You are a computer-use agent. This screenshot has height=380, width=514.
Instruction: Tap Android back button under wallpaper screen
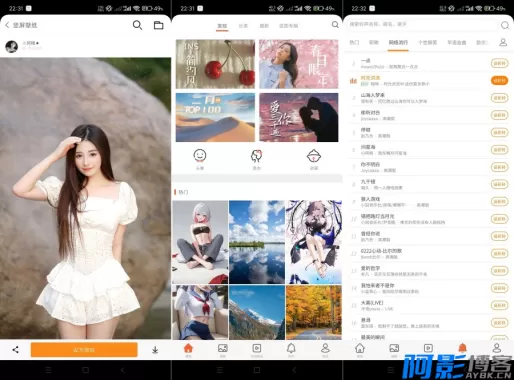123,370
